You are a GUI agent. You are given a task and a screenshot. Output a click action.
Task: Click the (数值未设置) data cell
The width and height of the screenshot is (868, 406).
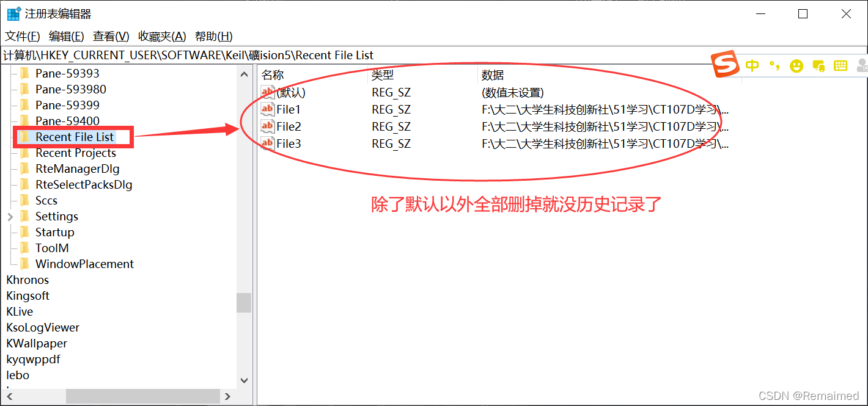pos(512,93)
